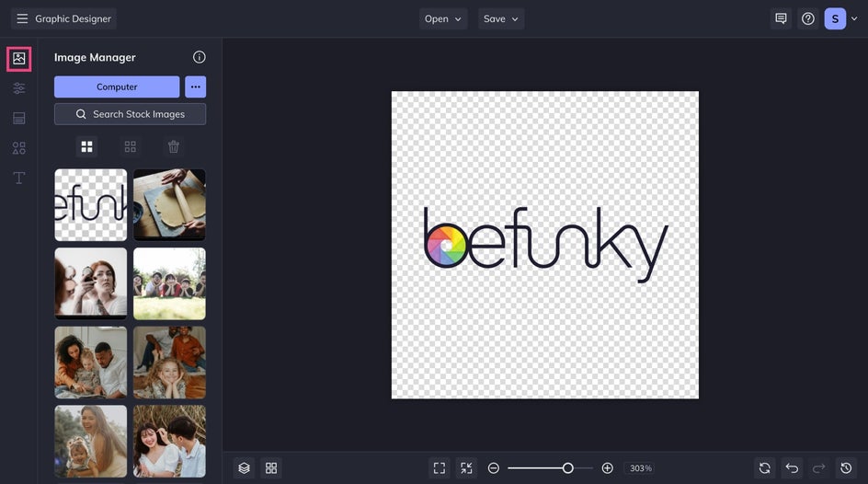Select the befunky logo thumbnail
Viewport: 868px width, 484px height.
tap(91, 205)
